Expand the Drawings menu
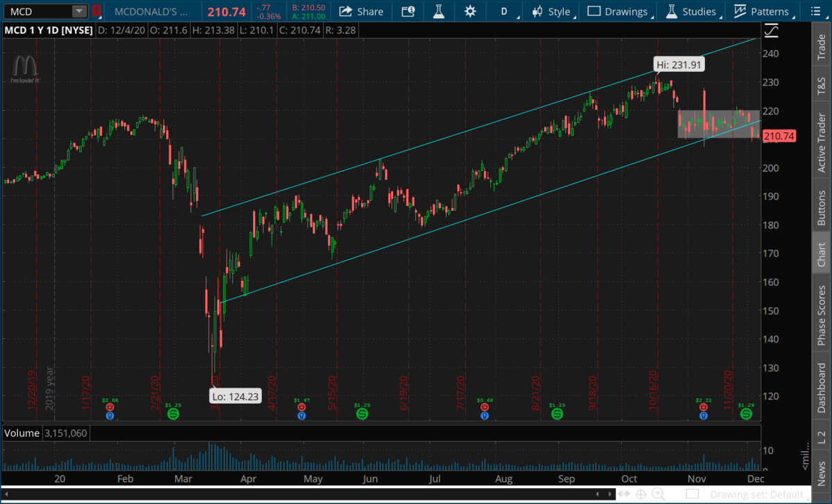Image resolution: width=832 pixels, height=504 pixels. 621,12
